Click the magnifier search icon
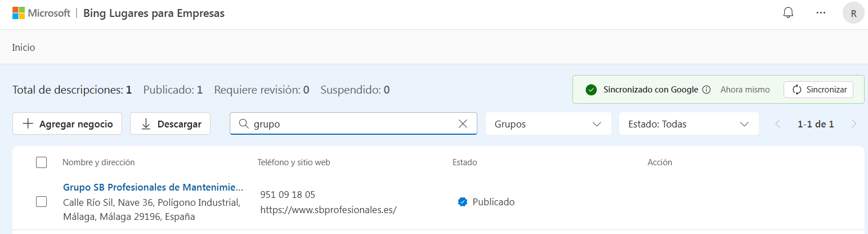Image resolution: width=868 pixels, height=234 pixels. click(x=244, y=124)
